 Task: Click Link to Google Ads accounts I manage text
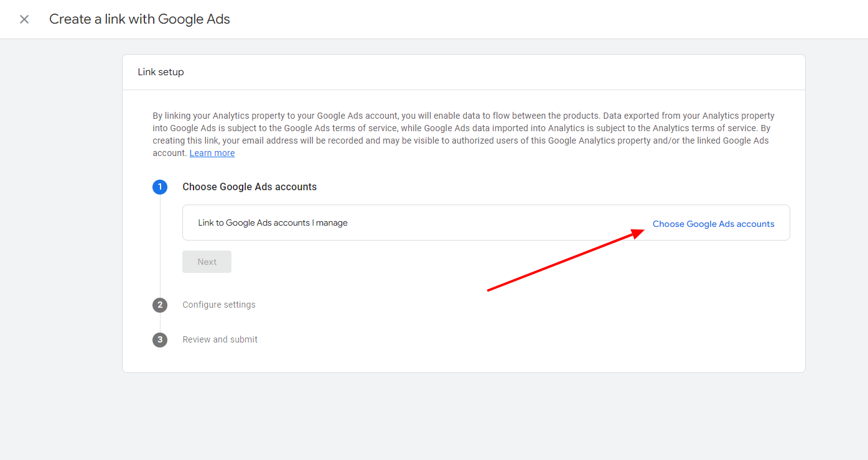click(273, 223)
